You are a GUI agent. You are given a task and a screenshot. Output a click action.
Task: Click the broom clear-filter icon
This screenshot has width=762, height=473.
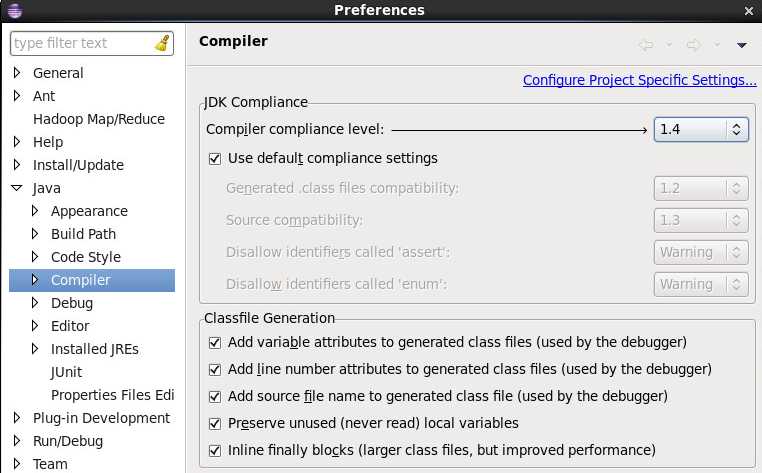162,43
